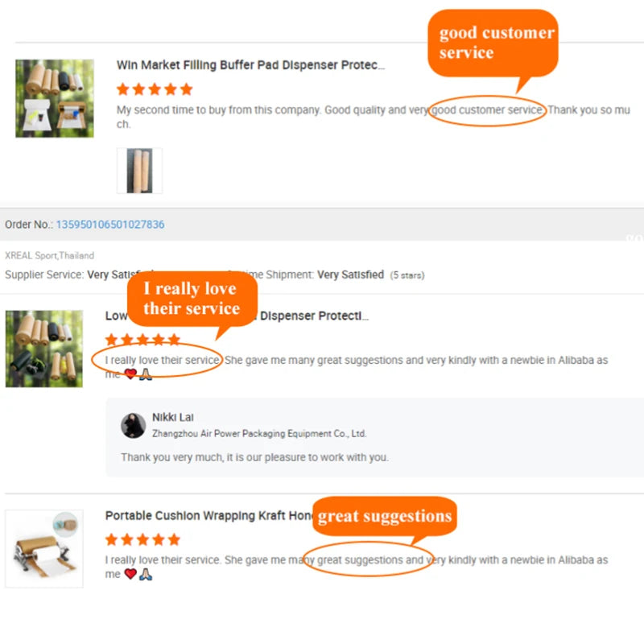Click Nikki Lai's profile avatar
The height and width of the screenshot is (644, 644).
133,426
